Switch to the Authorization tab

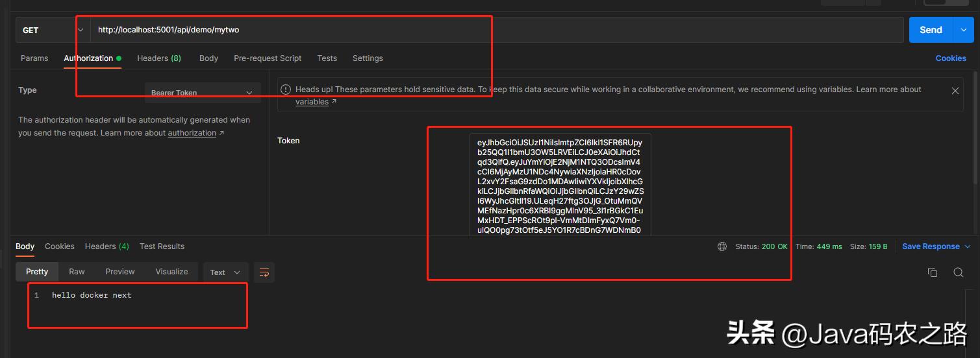tap(92, 58)
